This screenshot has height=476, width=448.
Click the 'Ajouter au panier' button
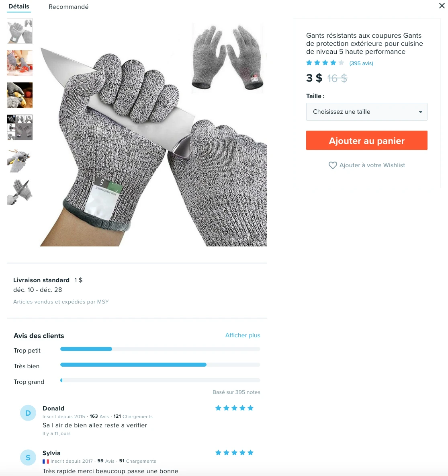[x=367, y=140]
